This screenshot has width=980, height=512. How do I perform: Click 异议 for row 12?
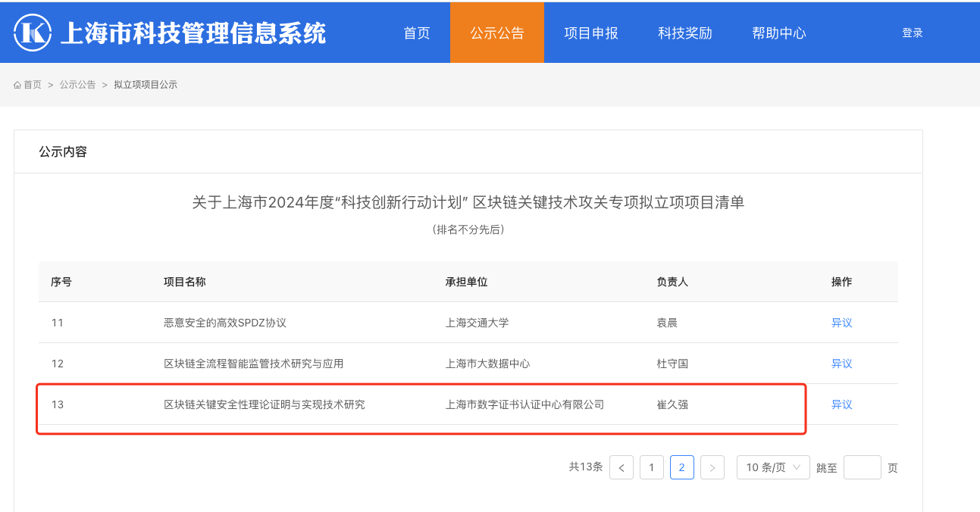(842, 364)
